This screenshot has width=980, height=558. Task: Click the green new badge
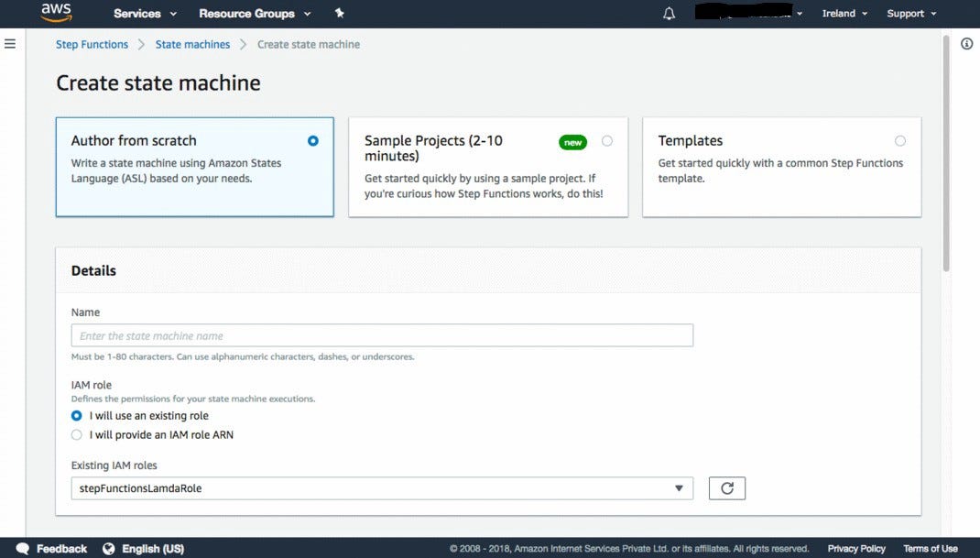pyautogui.click(x=572, y=142)
